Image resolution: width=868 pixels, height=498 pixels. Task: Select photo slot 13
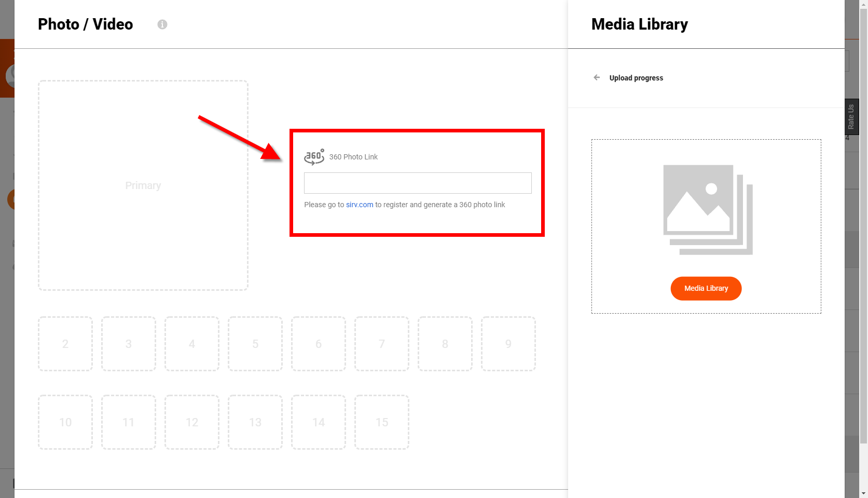(255, 422)
